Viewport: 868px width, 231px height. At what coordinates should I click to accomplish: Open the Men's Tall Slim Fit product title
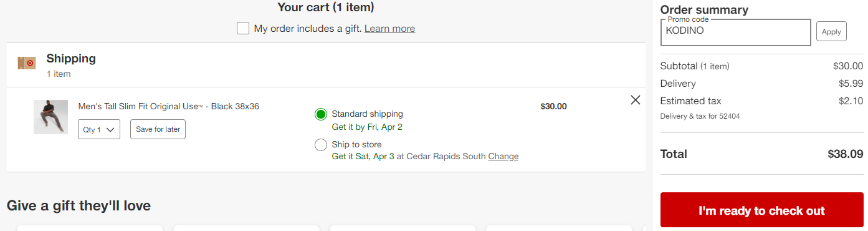[168, 106]
